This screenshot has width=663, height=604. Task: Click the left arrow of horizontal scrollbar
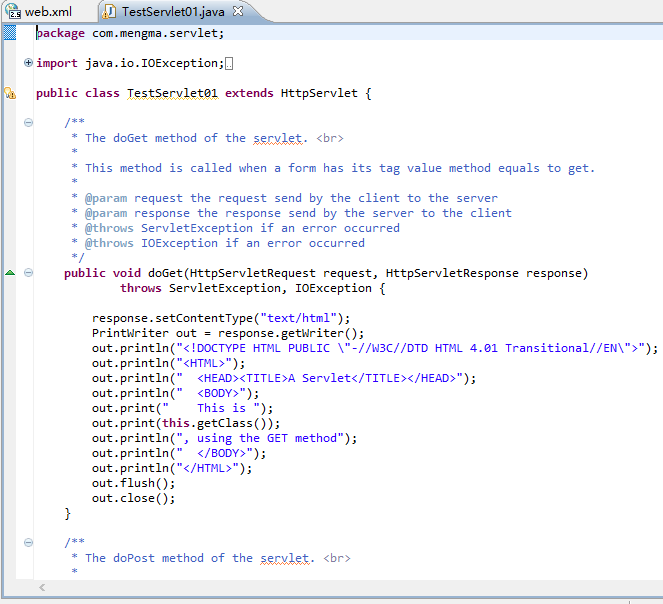tap(41, 587)
